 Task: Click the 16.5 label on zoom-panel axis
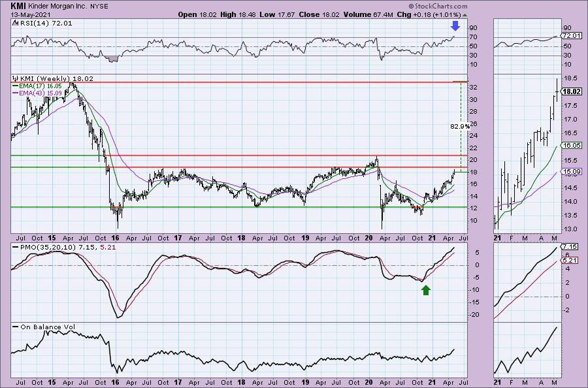[x=570, y=133]
